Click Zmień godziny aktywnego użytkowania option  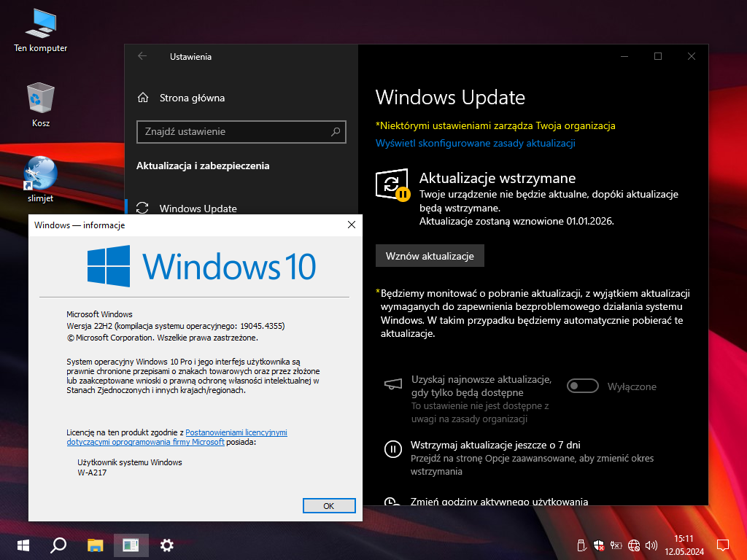tap(499, 501)
